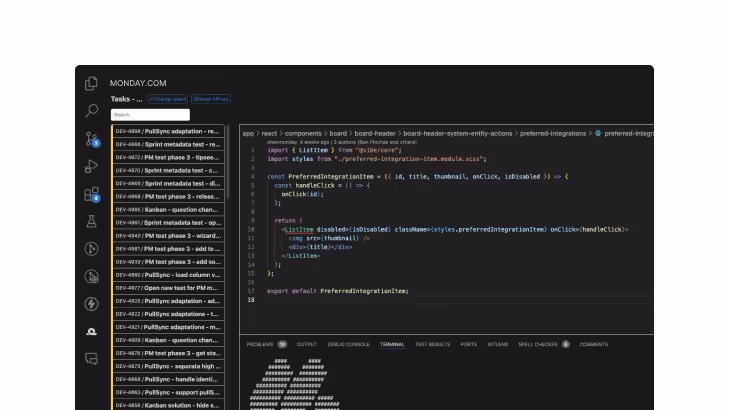This screenshot has width=729, height=410.
Task: Open task 'Open new test for PM m...'
Action: tap(168, 288)
